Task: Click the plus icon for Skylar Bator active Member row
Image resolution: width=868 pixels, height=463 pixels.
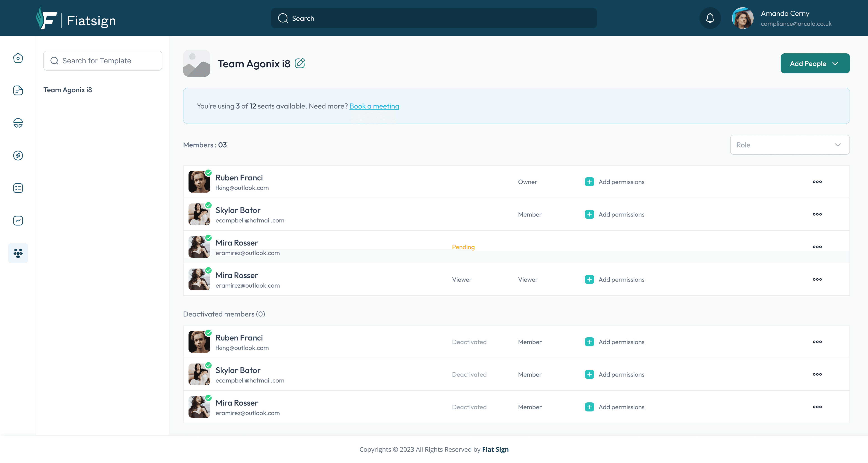Action: 589,214
